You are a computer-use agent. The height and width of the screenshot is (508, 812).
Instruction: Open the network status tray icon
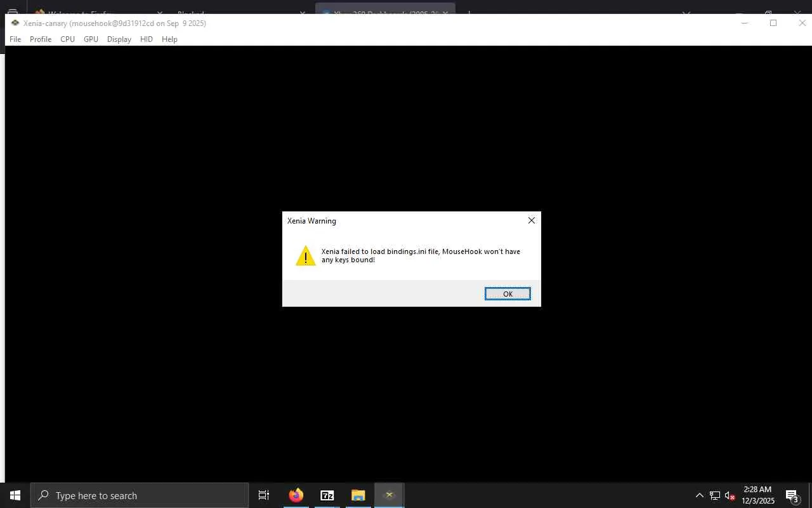pos(715,495)
